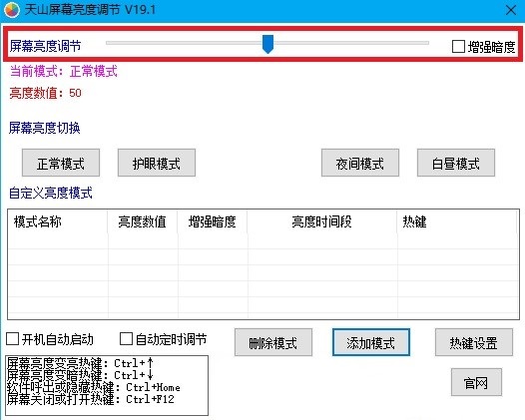Click the 删除模式 button
Screen dimensions: 525x420
[x=273, y=342]
